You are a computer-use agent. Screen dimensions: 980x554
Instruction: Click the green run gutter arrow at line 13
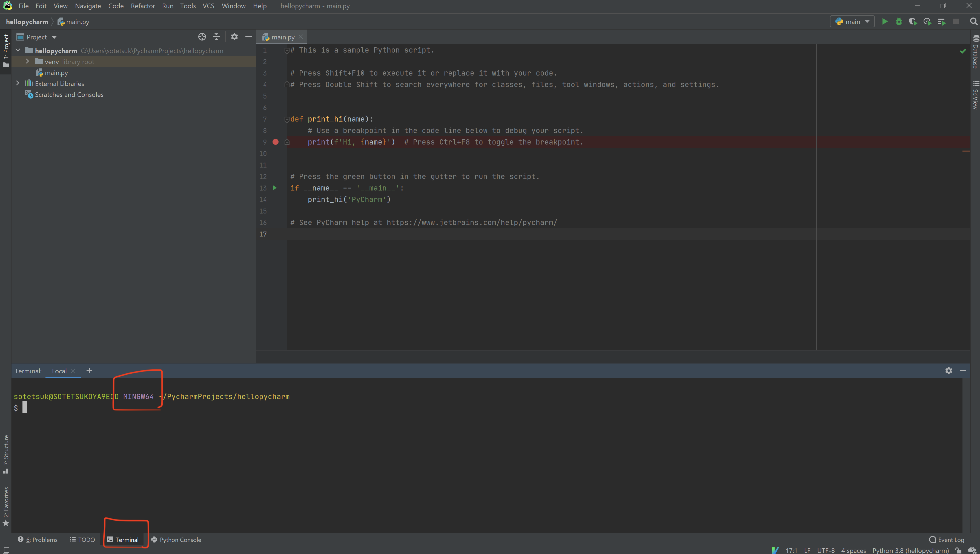pyautogui.click(x=274, y=188)
